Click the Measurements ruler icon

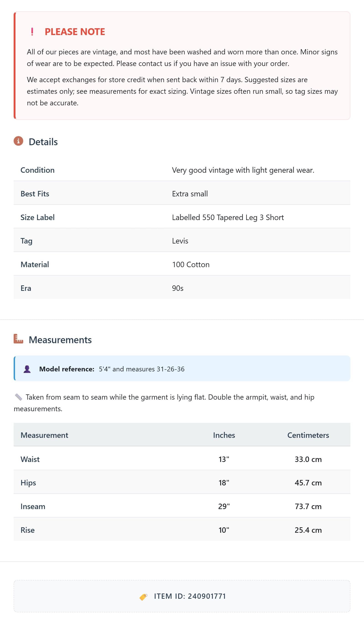18,339
